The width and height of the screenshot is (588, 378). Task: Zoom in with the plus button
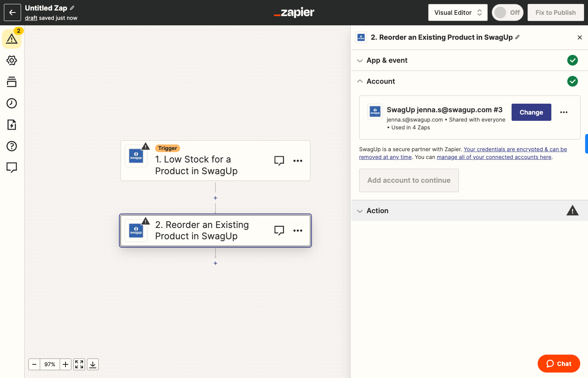click(x=66, y=364)
